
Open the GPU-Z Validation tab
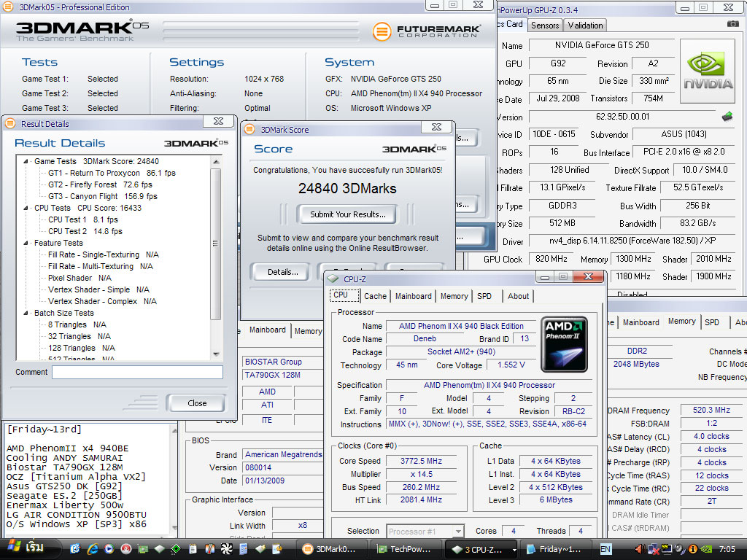(585, 26)
